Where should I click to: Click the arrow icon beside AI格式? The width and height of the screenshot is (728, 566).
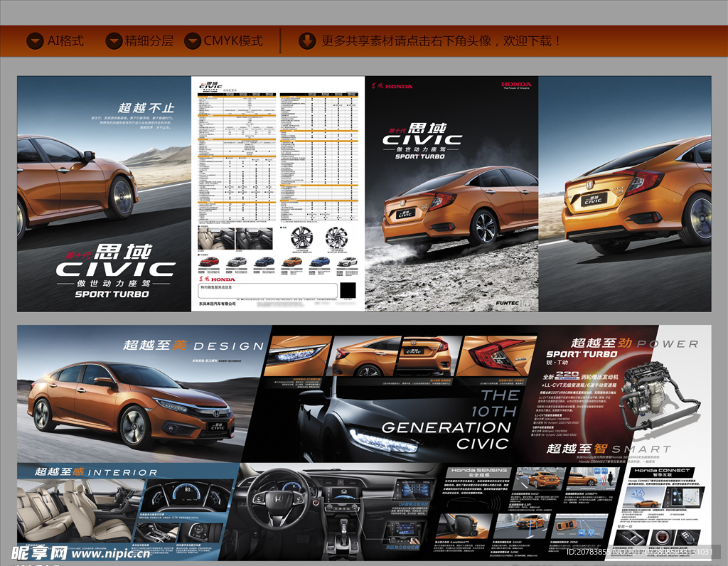coord(36,41)
